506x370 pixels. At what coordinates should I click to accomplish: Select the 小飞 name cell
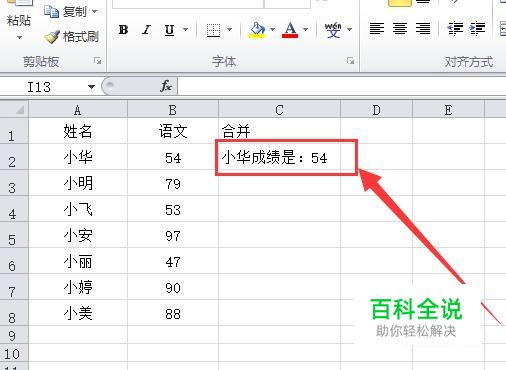pyautogui.click(x=78, y=209)
